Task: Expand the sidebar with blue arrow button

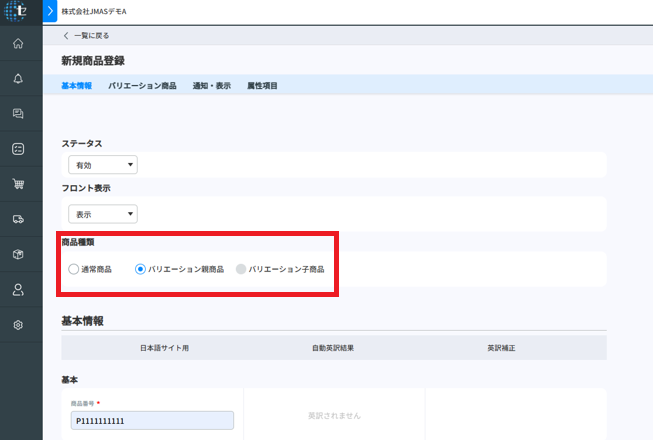Action: [x=50, y=11]
